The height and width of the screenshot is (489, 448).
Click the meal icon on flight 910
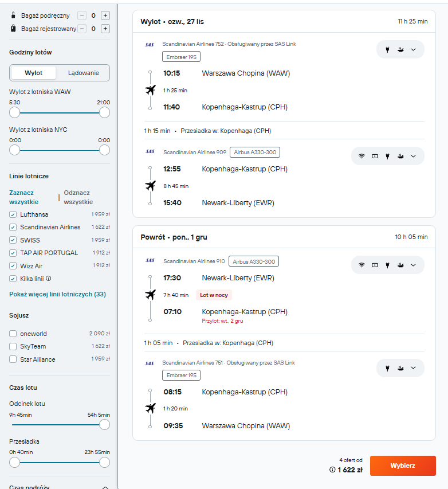coord(400,265)
